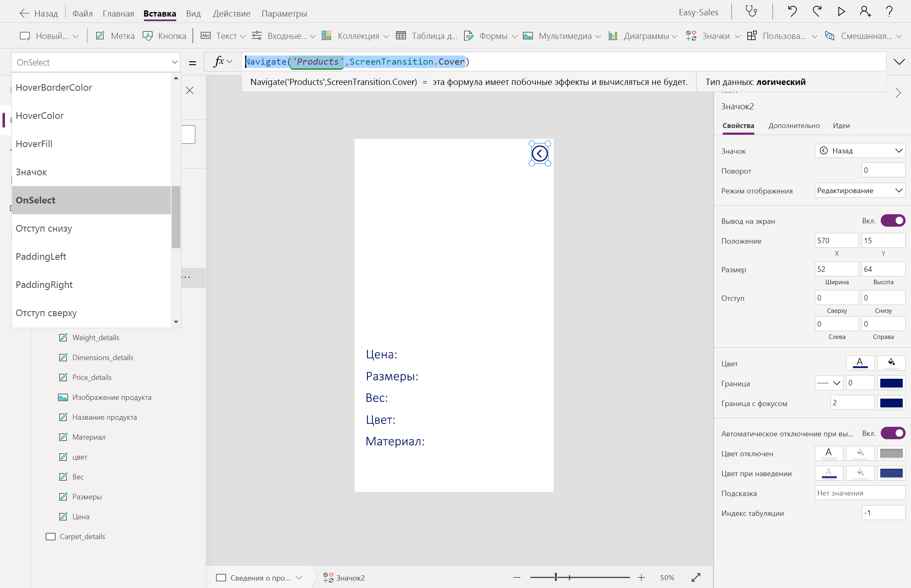Select 'Price_details' in tree view
Viewport: 911px width, 588px height.
click(92, 377)
